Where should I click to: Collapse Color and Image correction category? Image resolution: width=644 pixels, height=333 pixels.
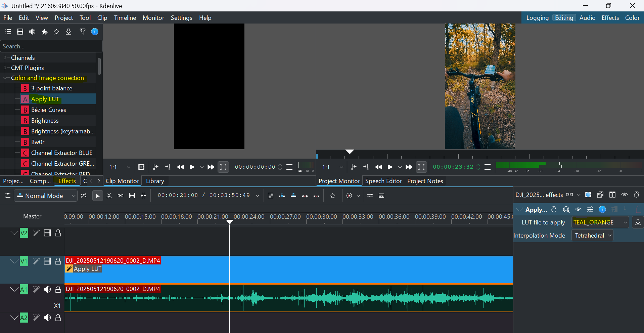(5, 78)
